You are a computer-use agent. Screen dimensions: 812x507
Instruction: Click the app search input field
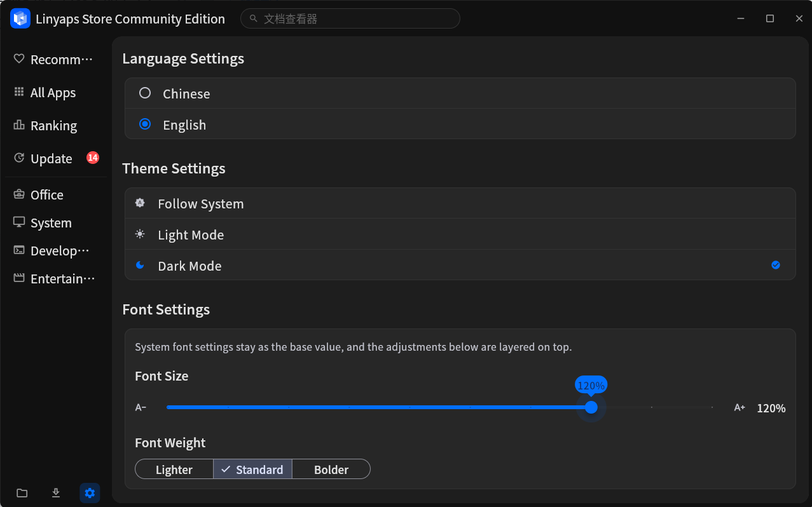(350, 18)
